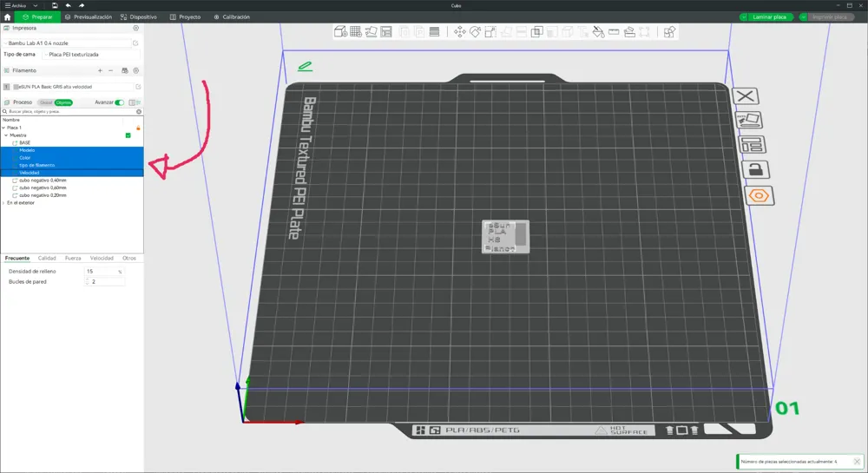This screenshot has height=473, width=868.
Task: Collapse the Muestra tree node
Action: pyautogui.click(x=7, y=135)
